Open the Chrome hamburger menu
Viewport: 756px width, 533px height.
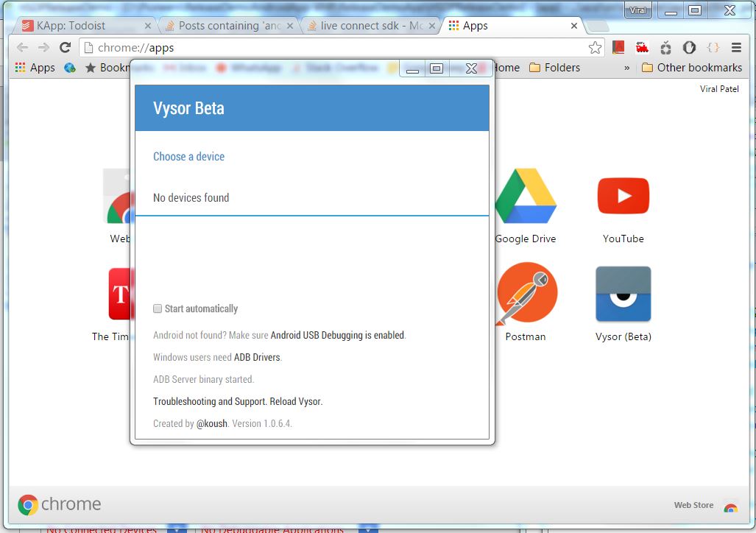pyautogui.click(x=736, y=47)
